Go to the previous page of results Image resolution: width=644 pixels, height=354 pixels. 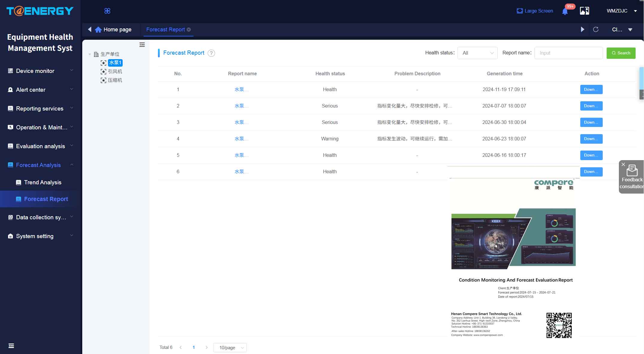pyautogui.click(x=181, y=347)
